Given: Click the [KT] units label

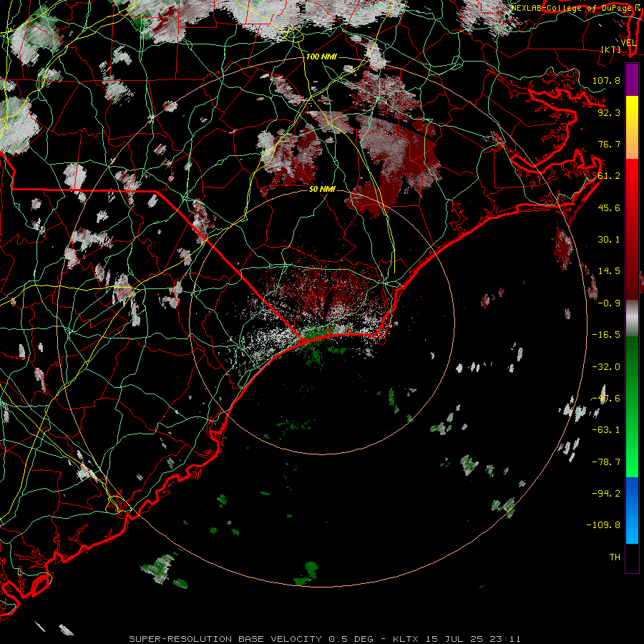Looking at the screenshot, I should point(611,49).
